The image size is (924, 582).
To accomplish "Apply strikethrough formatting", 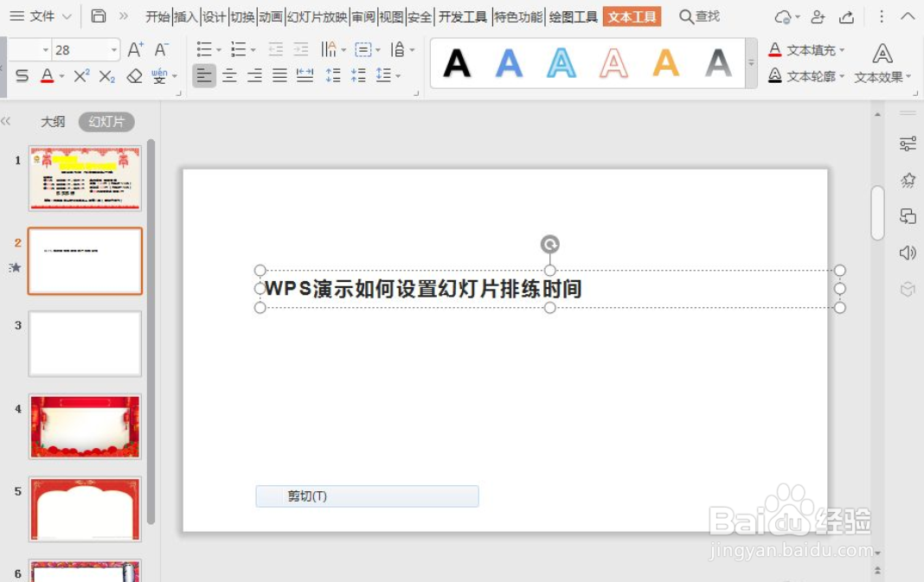I will point(22,77).
